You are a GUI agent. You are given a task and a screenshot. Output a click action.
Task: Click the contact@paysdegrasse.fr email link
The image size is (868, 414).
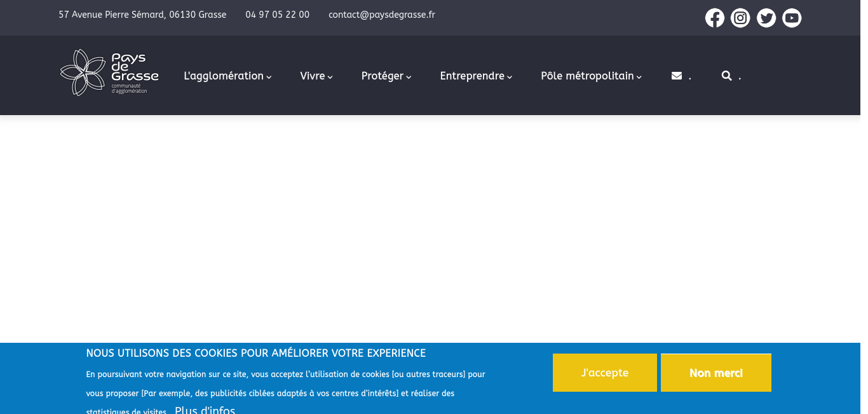click(x=381, y=15)
